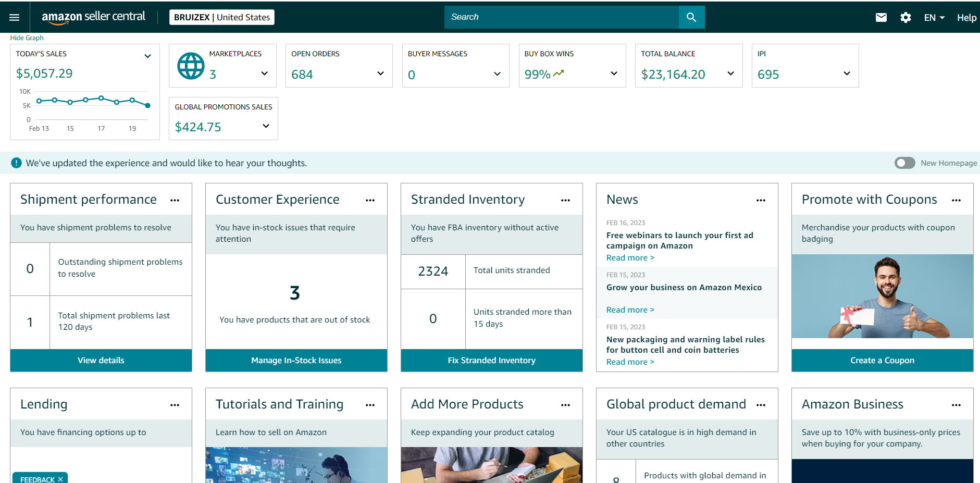Open the hamburger navigation menu

click(15, 17)
